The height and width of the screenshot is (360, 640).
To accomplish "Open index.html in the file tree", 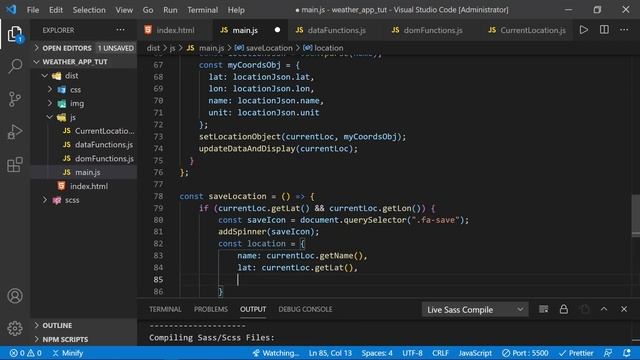I will (x=84, y=186).
